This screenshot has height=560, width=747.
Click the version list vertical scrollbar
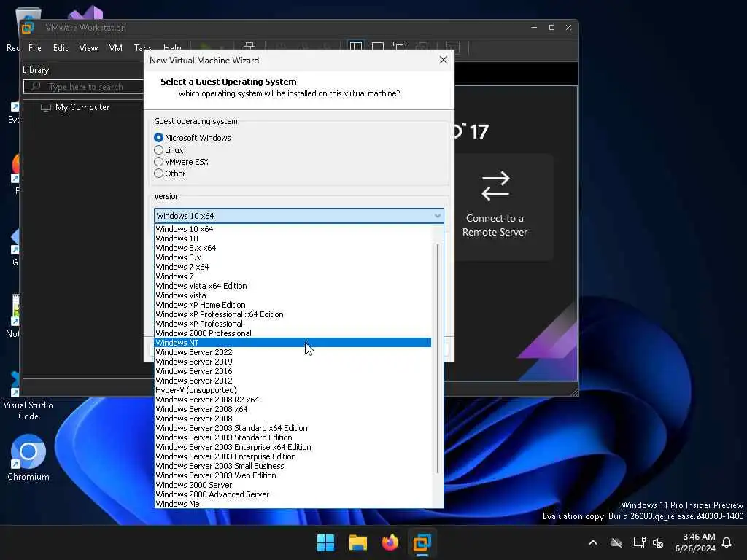[438, 359]
